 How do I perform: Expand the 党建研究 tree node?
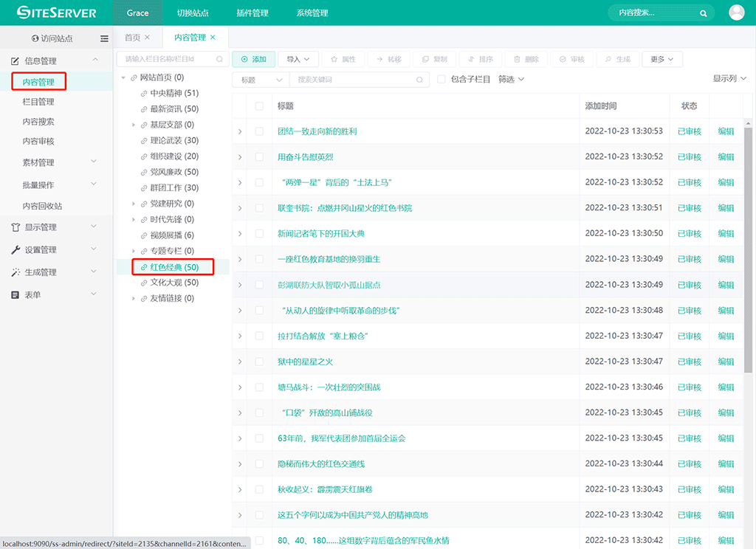click(133, 203)
